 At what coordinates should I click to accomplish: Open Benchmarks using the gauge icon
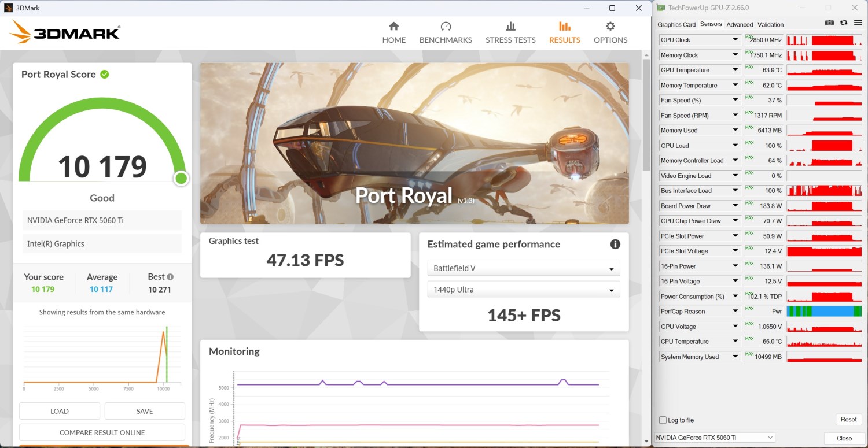(446, 27)
